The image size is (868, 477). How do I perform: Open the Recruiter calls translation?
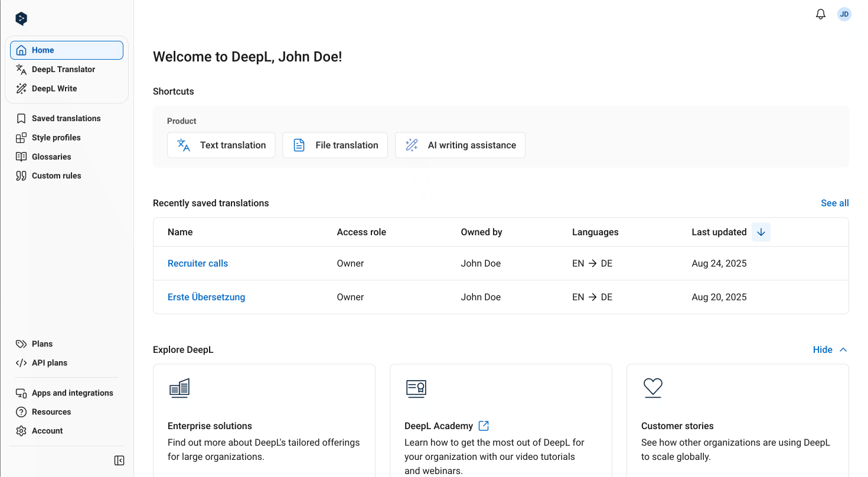(198, 264)
